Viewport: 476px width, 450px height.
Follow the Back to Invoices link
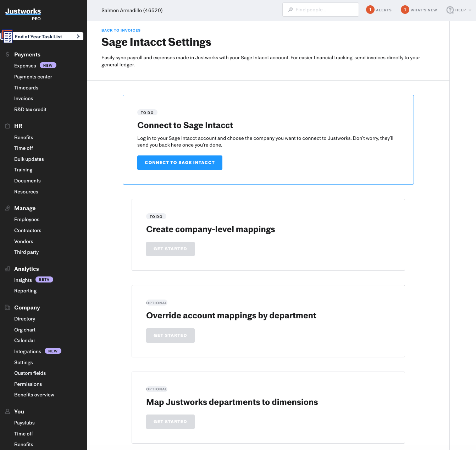121,30
